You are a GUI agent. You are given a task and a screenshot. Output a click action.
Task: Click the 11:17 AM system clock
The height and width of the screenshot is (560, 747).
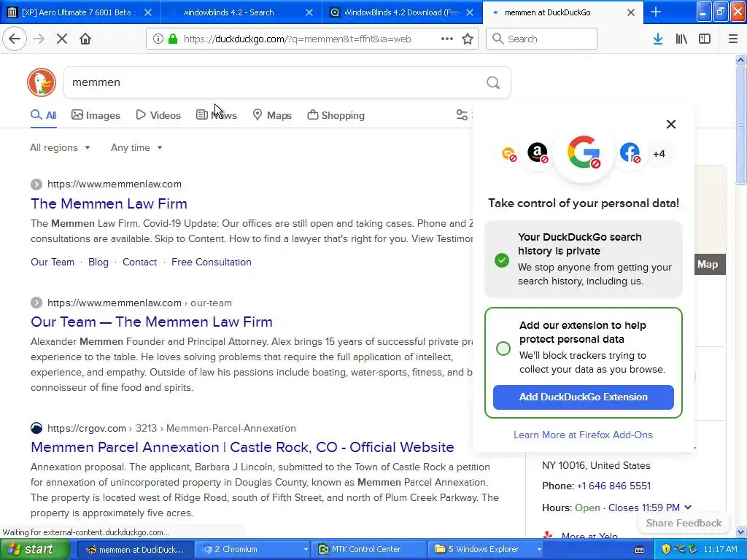click(x=720, y=549)
